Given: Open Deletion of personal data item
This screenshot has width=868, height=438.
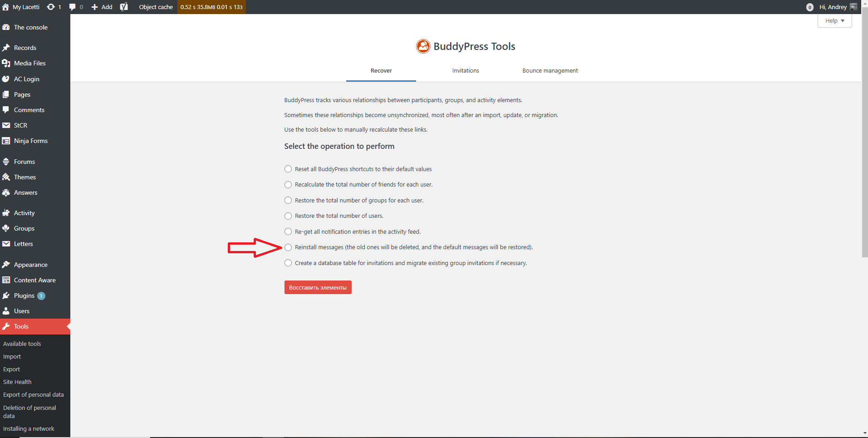Looking at the screenshot, I should (x=29, y=412).
